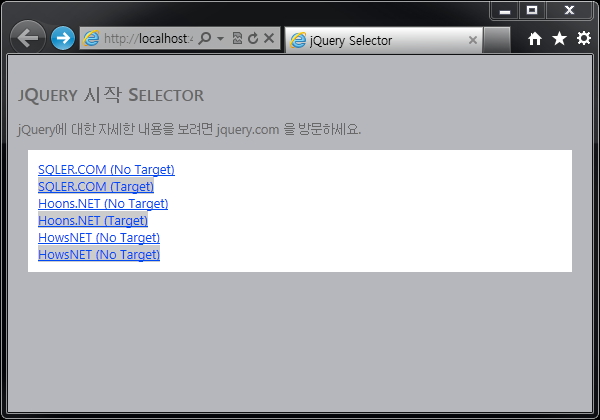Open the Home page icon

[535, 38]
